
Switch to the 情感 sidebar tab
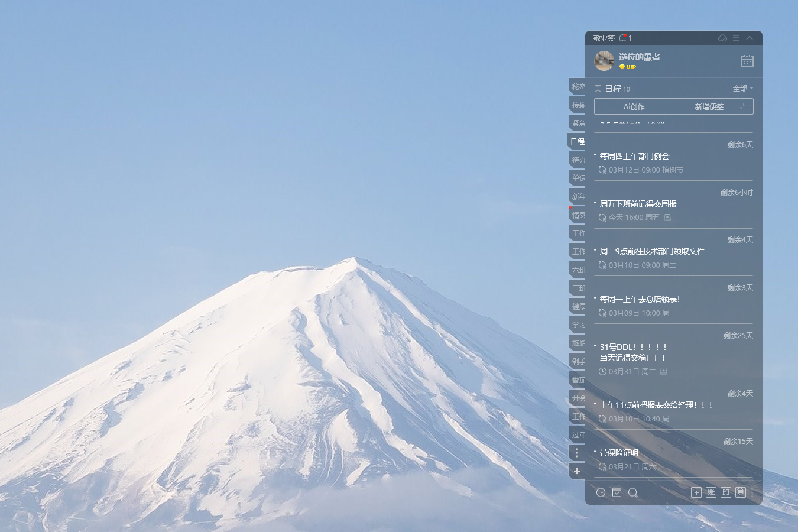578,215
